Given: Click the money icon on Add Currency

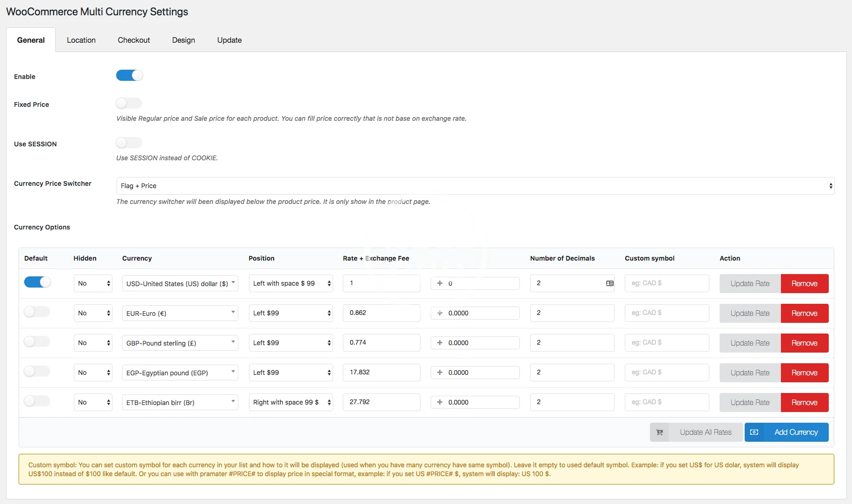Looking at the screenshot, I should point(754,432).
